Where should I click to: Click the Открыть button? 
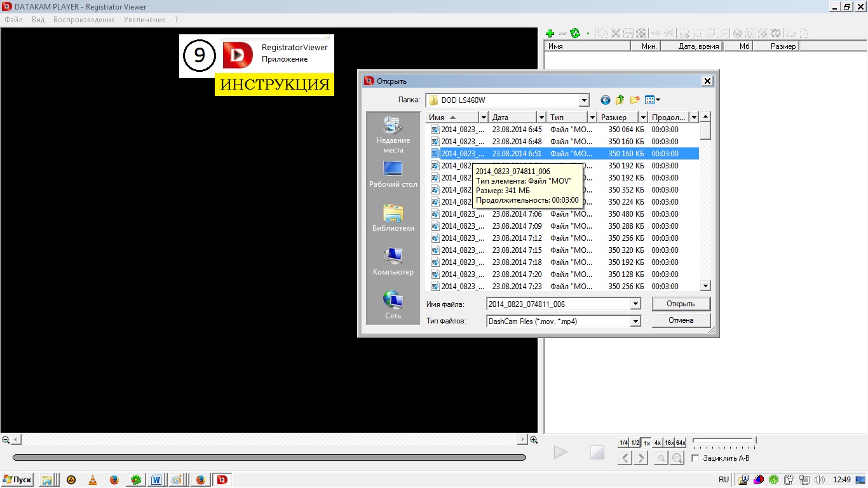tap(681, 304)
